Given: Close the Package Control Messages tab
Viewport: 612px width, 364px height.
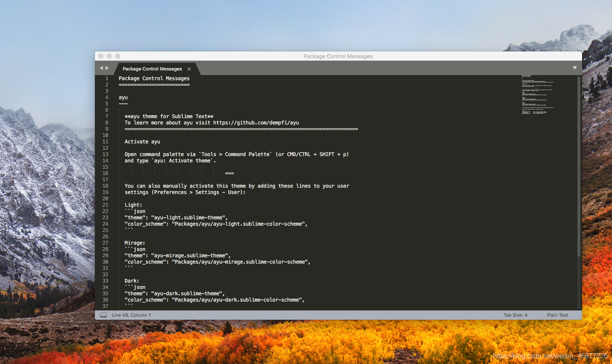Looking at the screenshot, I should [x=189, y=69].
